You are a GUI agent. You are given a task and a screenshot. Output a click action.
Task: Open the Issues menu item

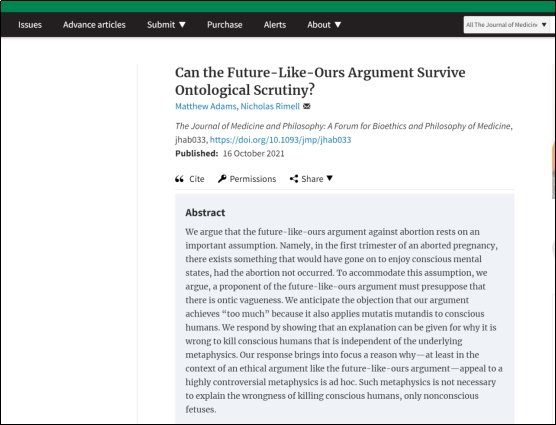click(x=30, y=25)
